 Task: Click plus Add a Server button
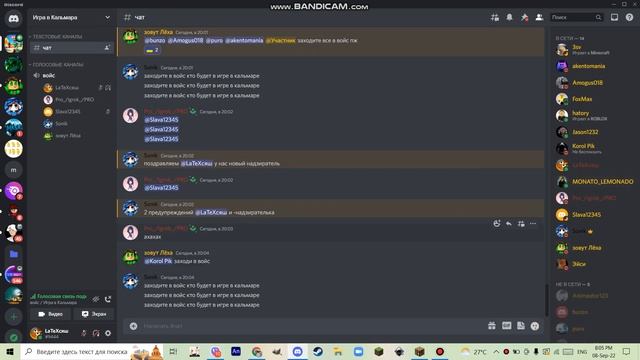13,317
